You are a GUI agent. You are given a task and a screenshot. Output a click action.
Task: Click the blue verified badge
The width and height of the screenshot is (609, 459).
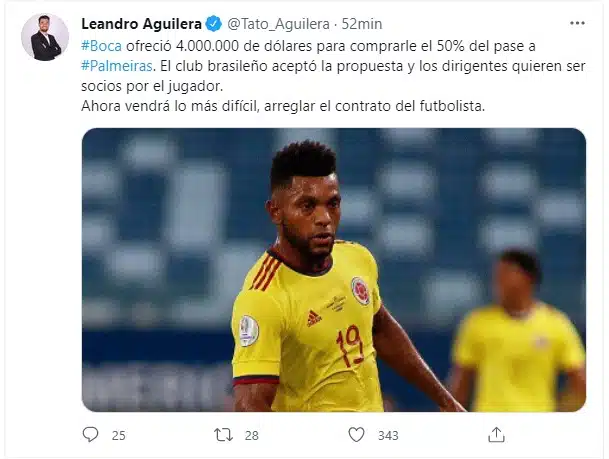213,24
